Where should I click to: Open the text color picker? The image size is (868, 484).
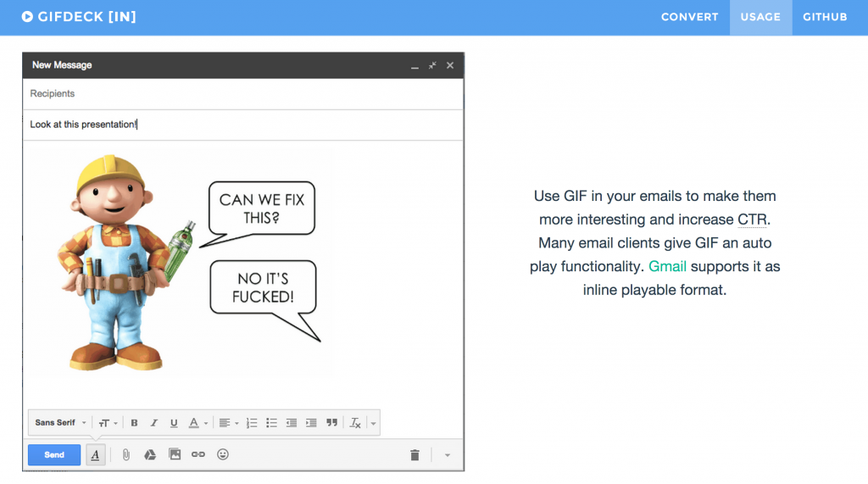click(x=197, y=423)
